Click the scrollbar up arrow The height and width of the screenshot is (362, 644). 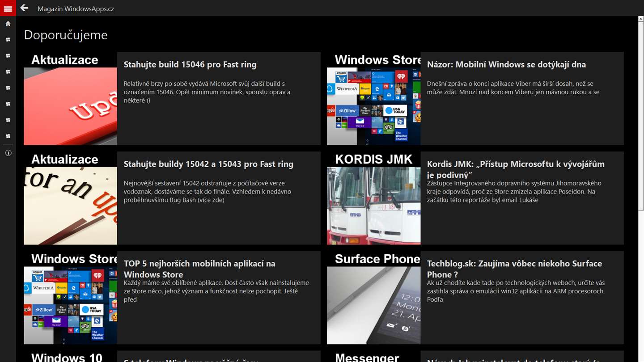point(641,19)
